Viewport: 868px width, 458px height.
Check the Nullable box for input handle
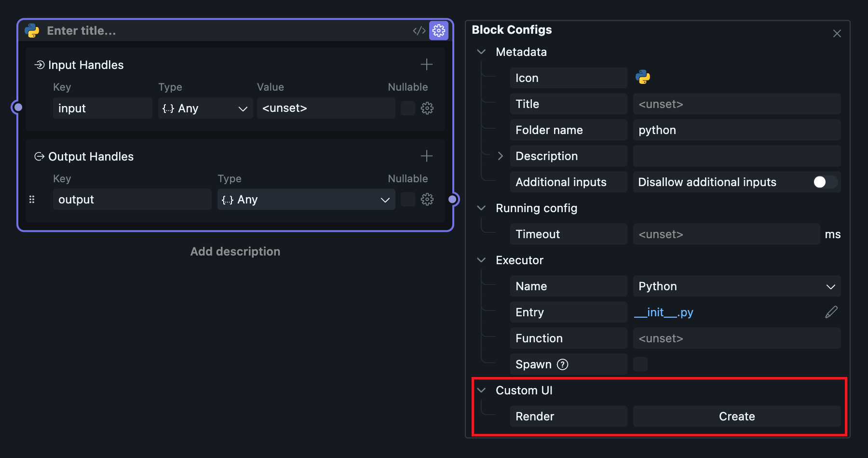click(x=408, y=108)
